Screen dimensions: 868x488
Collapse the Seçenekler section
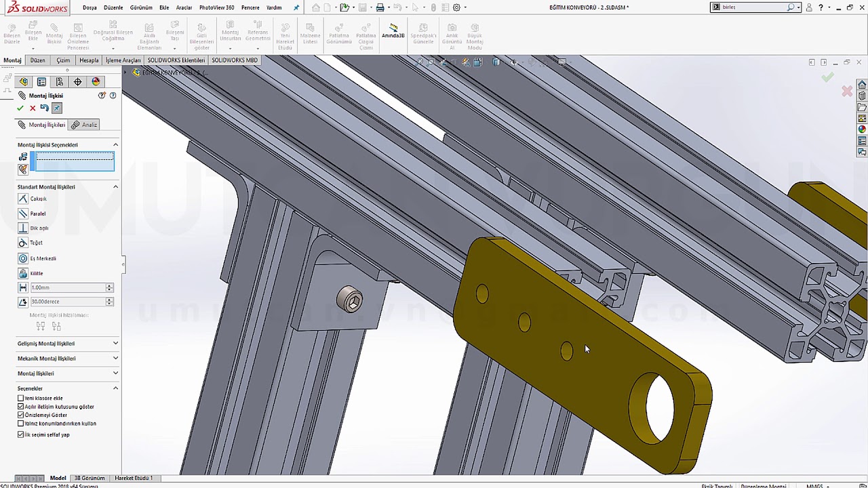point(115,388)
